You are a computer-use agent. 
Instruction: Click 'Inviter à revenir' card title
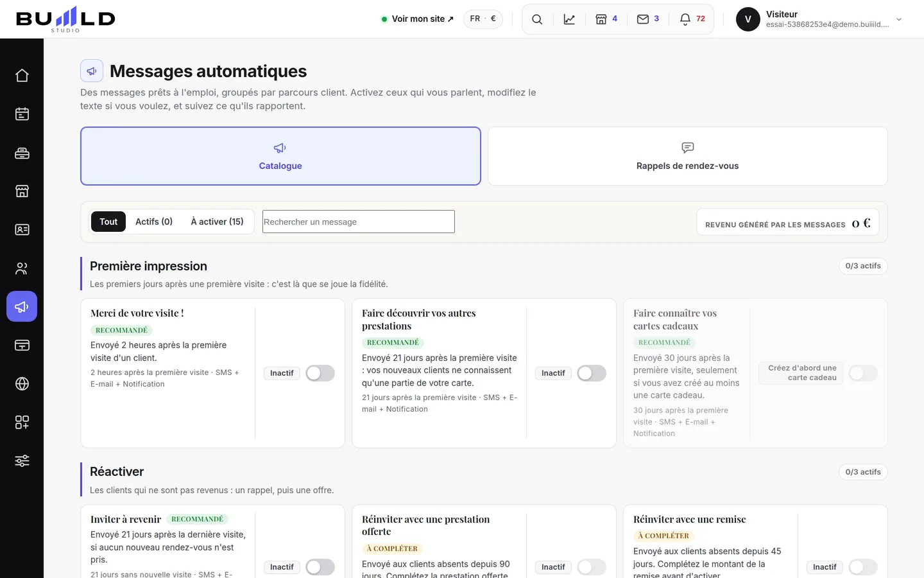tap(126, 520)
